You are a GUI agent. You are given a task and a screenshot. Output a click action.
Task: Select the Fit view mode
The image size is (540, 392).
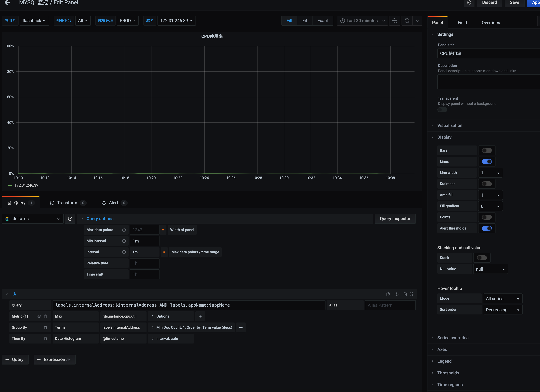pyautogui.click(x=304, y=21)
